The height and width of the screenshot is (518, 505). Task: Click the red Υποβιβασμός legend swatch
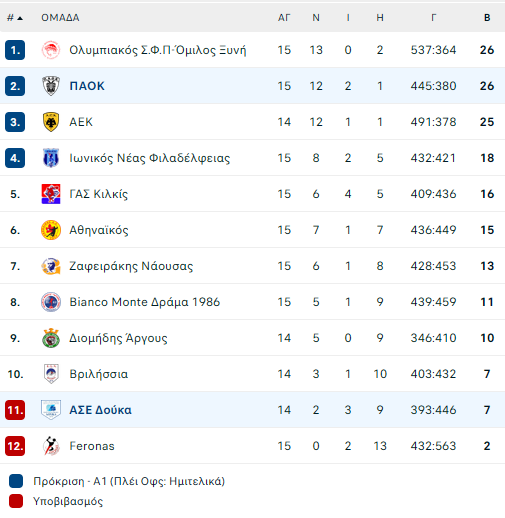click(16, 501)
